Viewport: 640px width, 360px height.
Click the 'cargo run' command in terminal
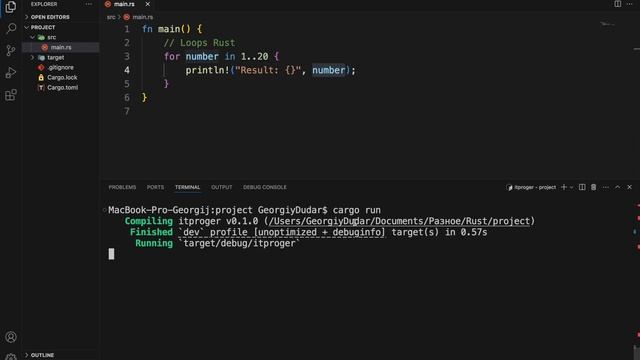pyautogui.click(x=356, y=210)
